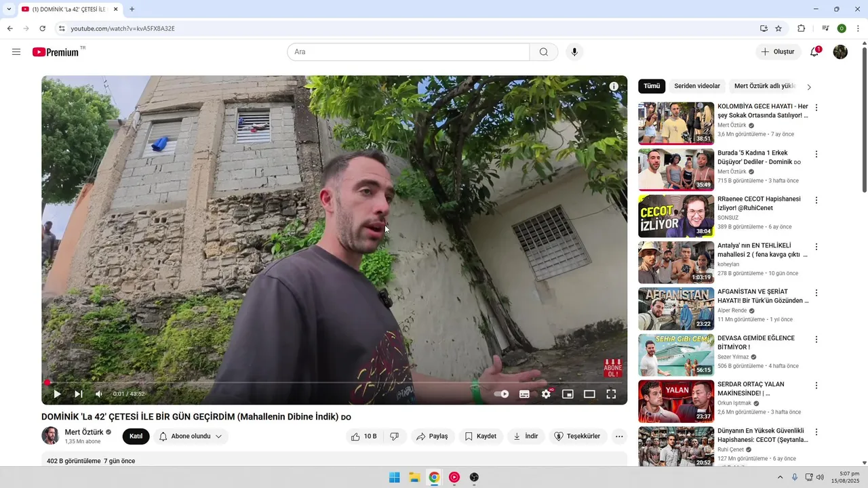Reload the page
The image size is (868, 488).
[42, 28]
